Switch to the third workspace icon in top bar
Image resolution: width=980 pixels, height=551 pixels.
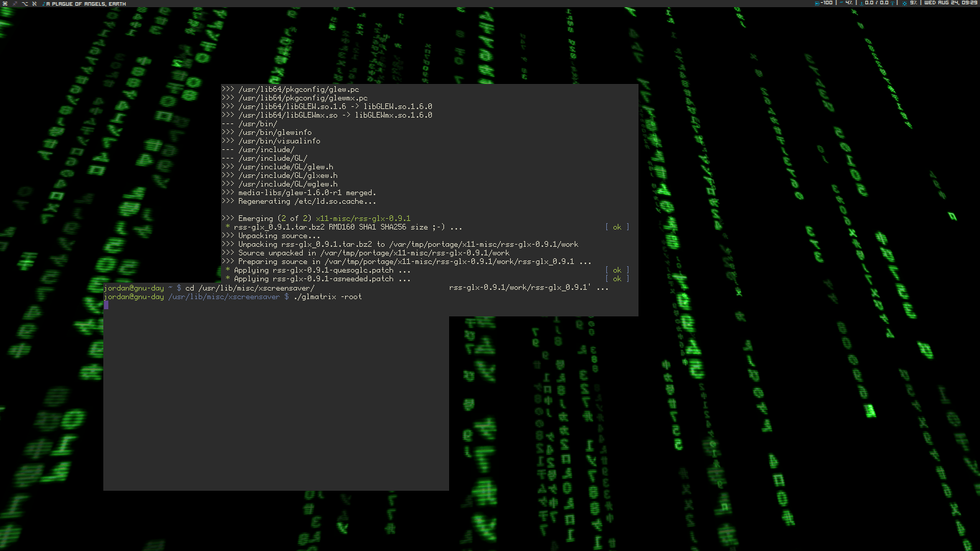click(x=25, y=4)
